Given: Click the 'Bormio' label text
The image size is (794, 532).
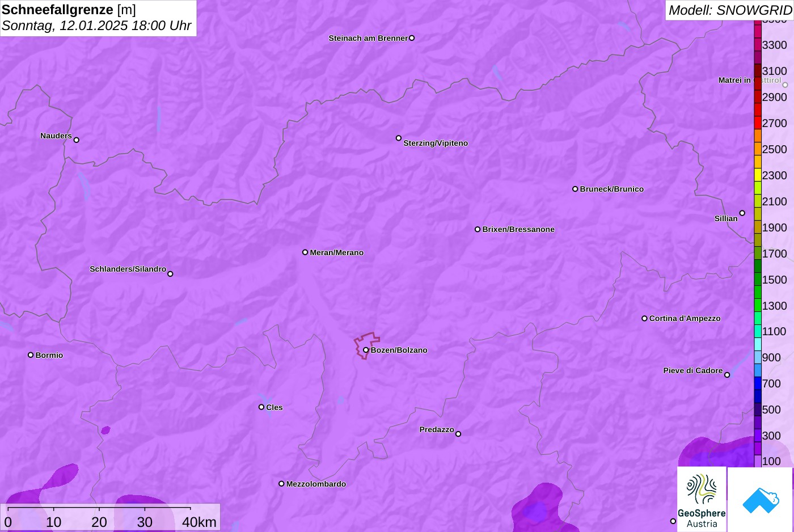Looking at the screenshot, I should pos(49,355).
